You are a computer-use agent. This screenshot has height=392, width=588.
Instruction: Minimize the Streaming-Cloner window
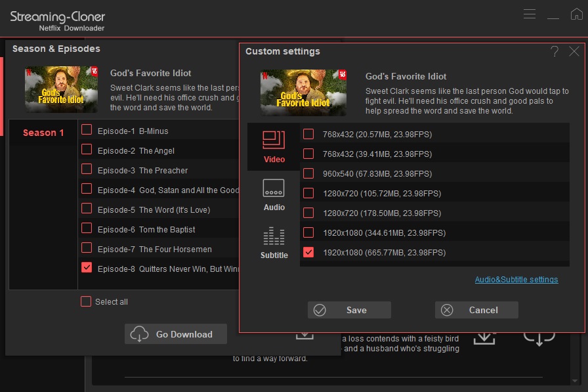coord(553,18)
